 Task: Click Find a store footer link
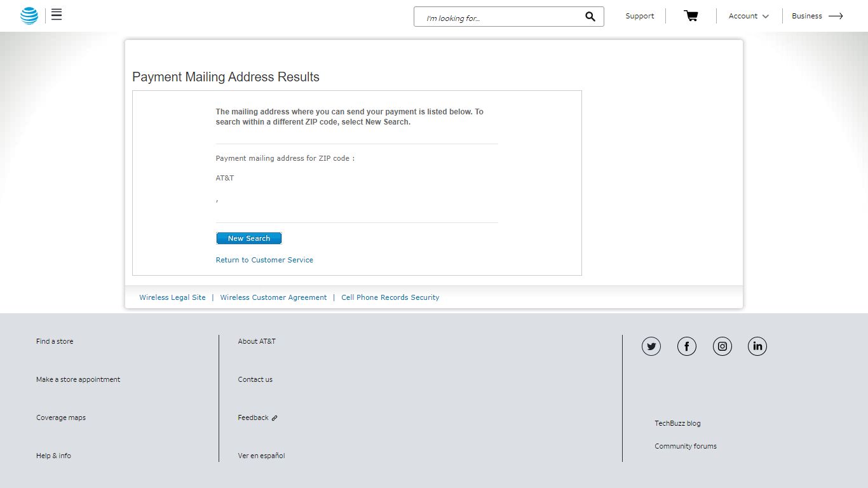point(55,341)
